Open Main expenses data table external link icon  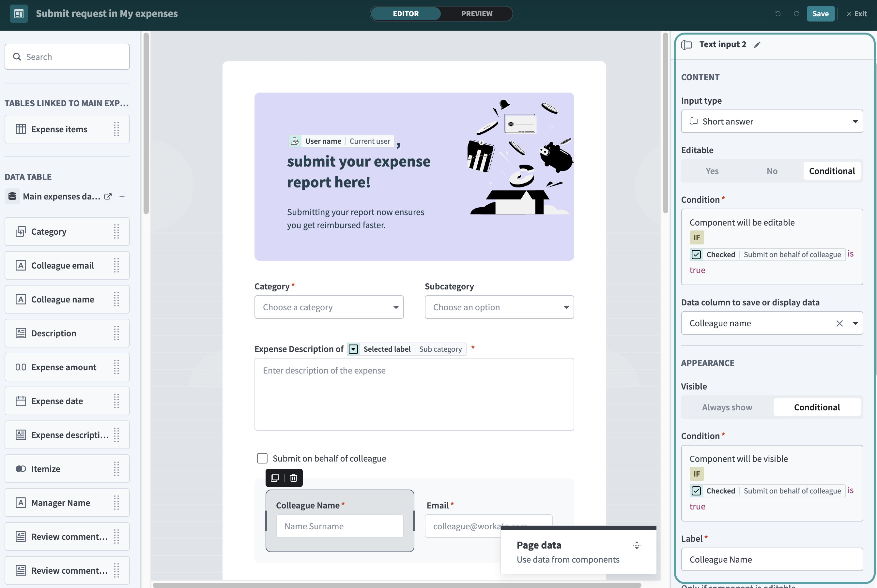pos(108,197)
